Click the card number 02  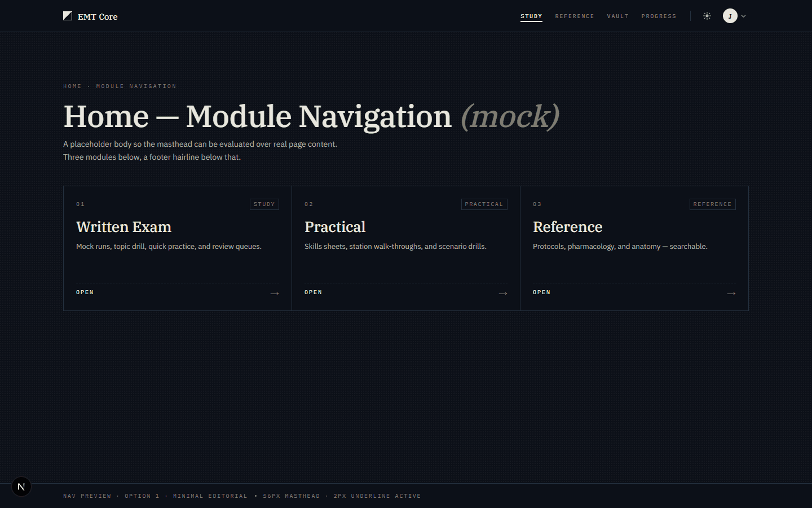tap(308, 204)
